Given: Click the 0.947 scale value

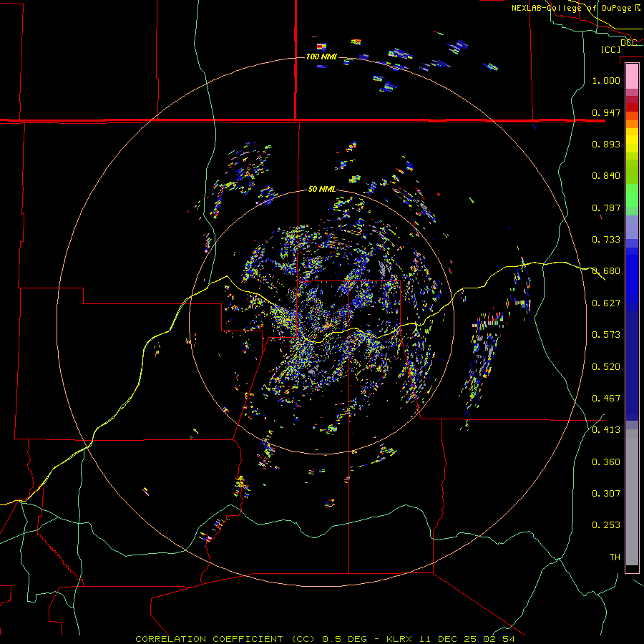Looking at the screenshot, I should click(x=606, y=112).
